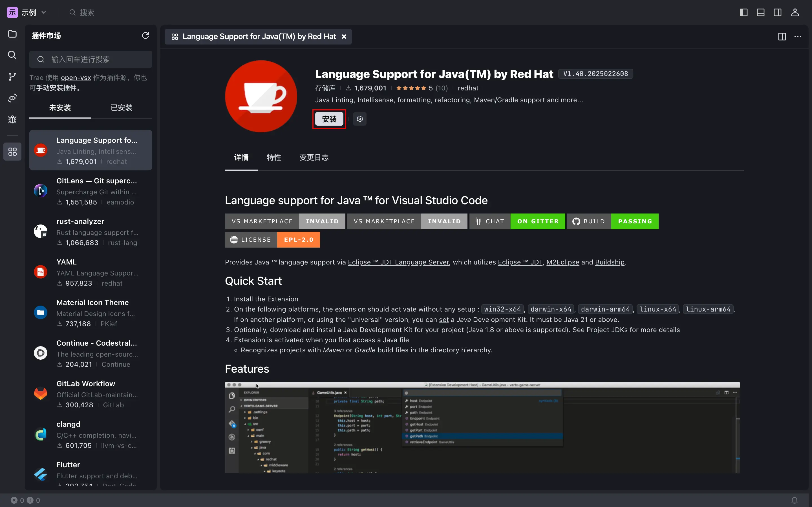Open the notifications bell in status bar
This screenshot has height=507, width=812.
point(794,500)
